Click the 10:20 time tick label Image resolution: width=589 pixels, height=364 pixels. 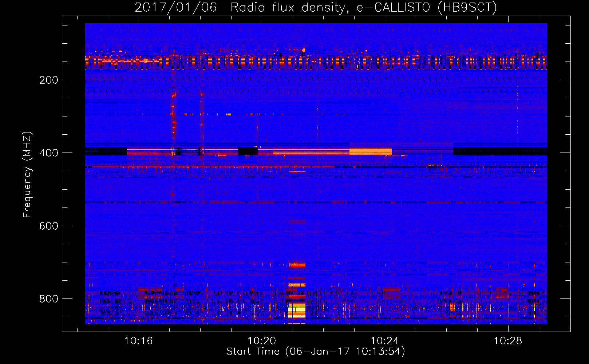pos(262,341)
